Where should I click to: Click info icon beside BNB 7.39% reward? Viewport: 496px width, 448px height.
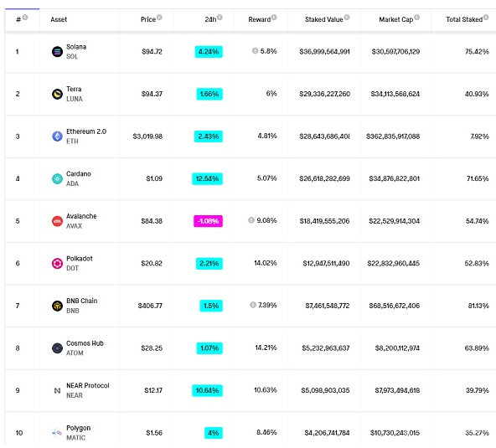pos(253,305)
